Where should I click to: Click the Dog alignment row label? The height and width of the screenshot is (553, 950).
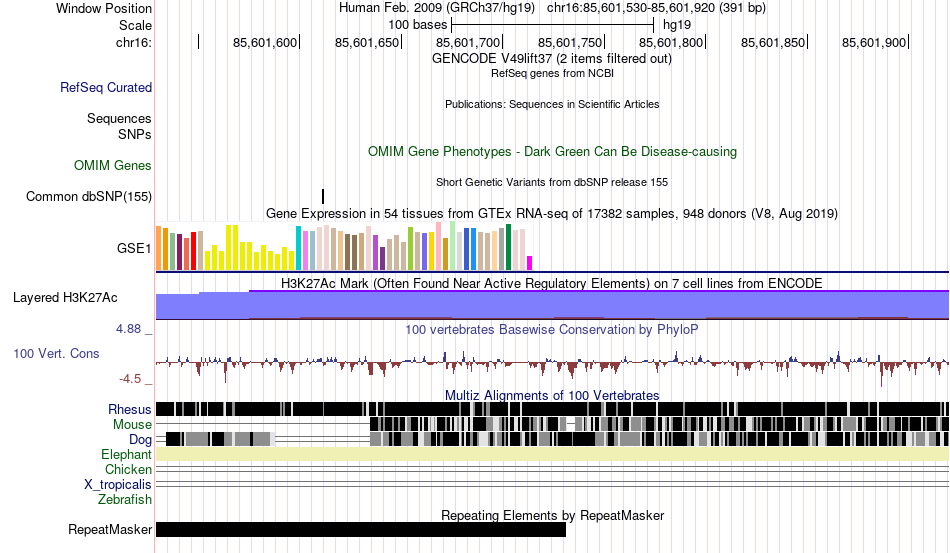click(140, 440)
